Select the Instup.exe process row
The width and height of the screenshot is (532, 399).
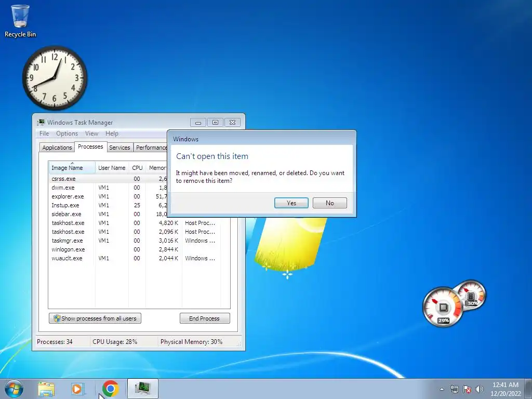coord(108,205)
